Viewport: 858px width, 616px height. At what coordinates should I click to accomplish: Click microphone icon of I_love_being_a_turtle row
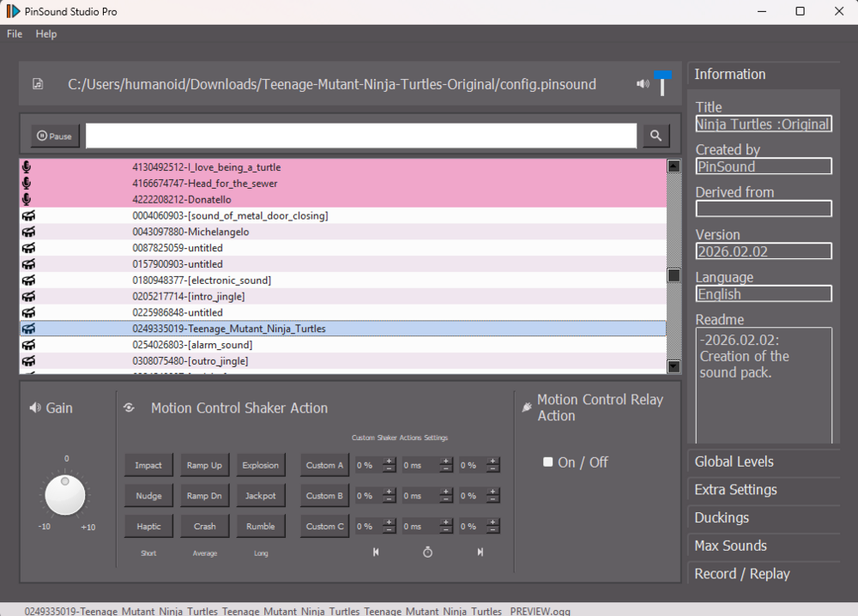point(27,166)
